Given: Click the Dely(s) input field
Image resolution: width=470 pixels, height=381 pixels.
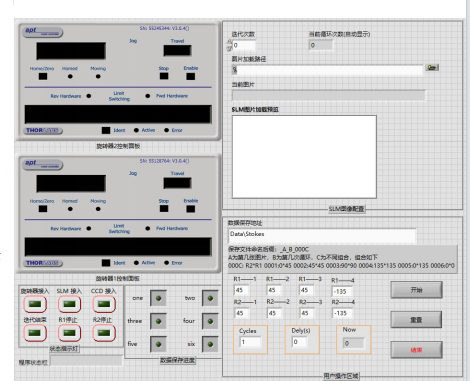Looking at the screenshot, I should click(x=300, y=342).
